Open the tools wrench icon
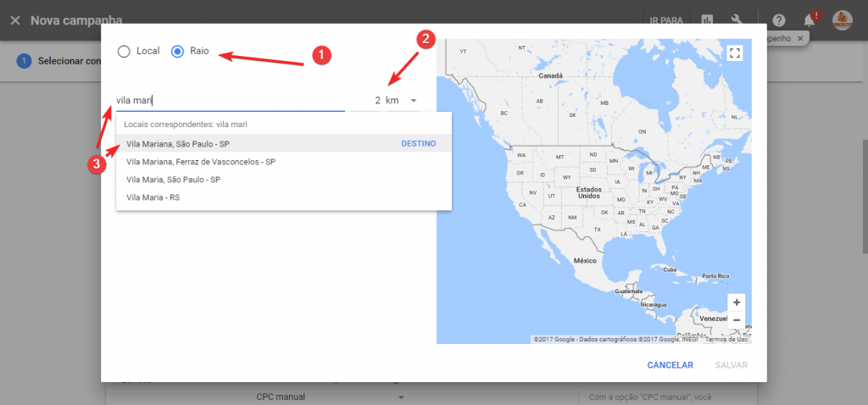 (x=737, y=20)
